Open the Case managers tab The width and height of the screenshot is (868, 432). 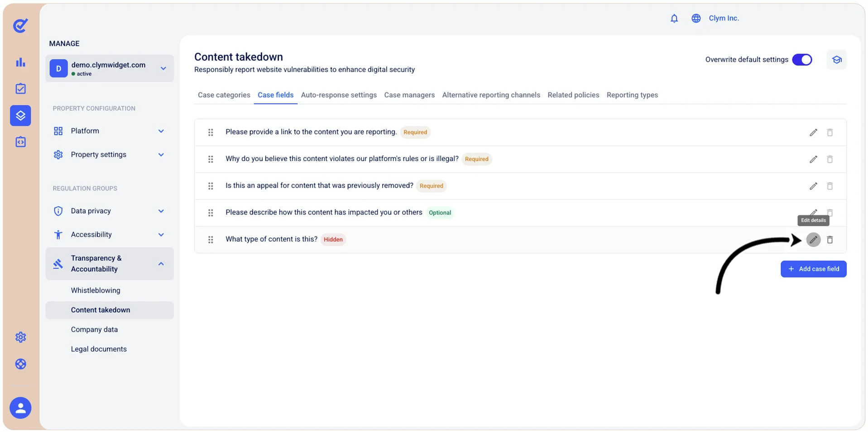[x=409, y=95]
